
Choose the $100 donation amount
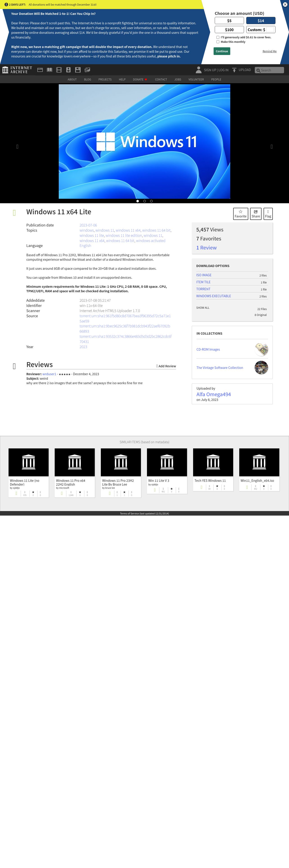(x=229, y=30)
